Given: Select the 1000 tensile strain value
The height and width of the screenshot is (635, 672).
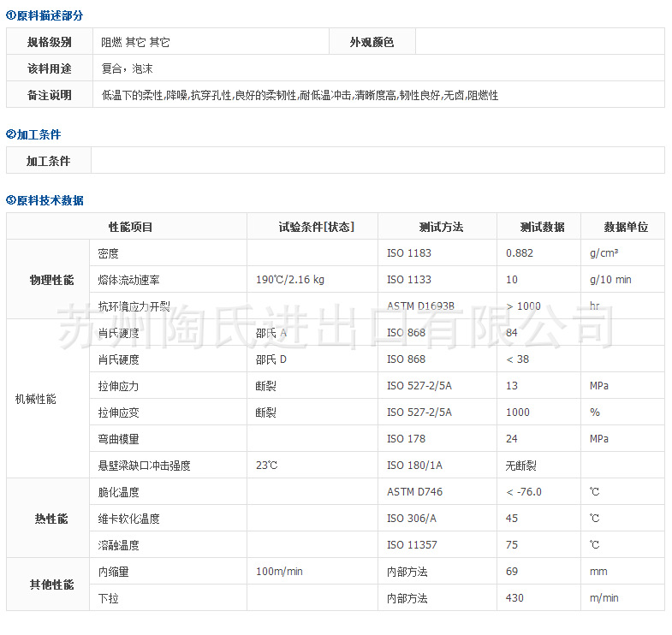Looking at the screenshot, I should coord(517,412).
